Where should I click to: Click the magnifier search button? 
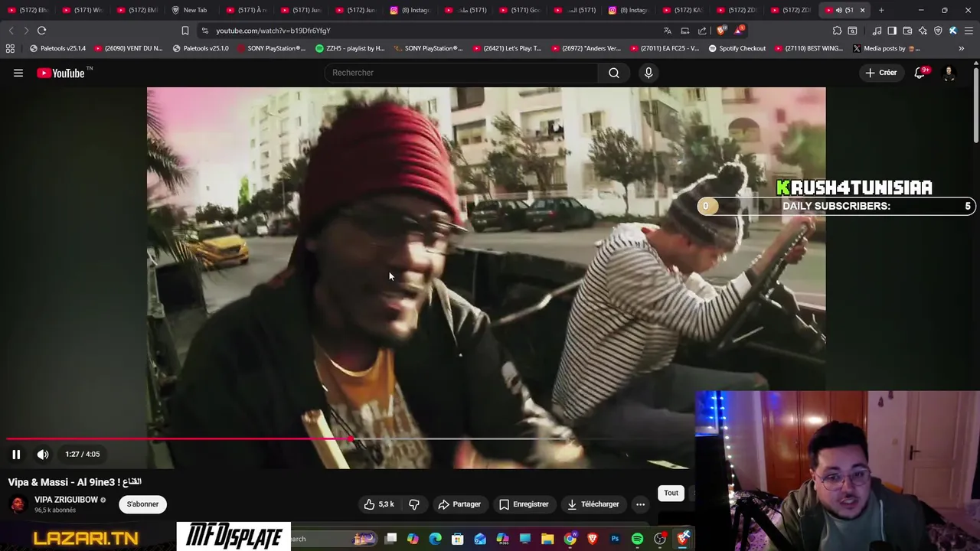(614, 73)
